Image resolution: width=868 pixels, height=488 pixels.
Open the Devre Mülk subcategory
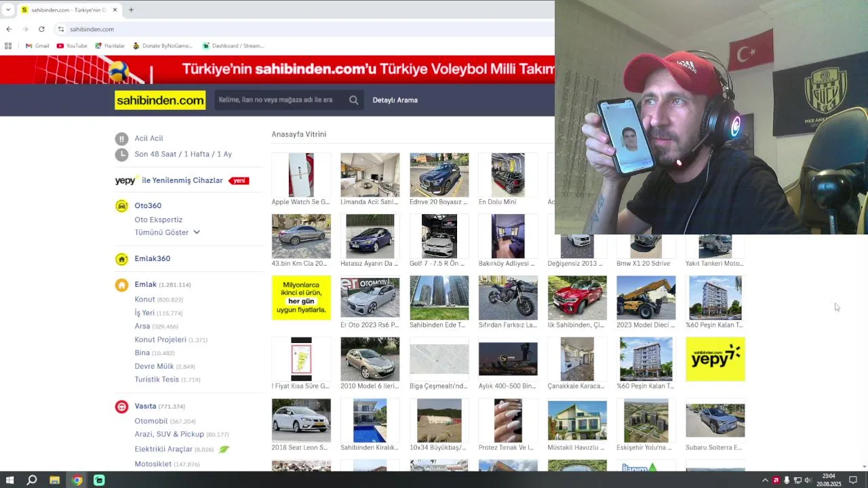154,366
